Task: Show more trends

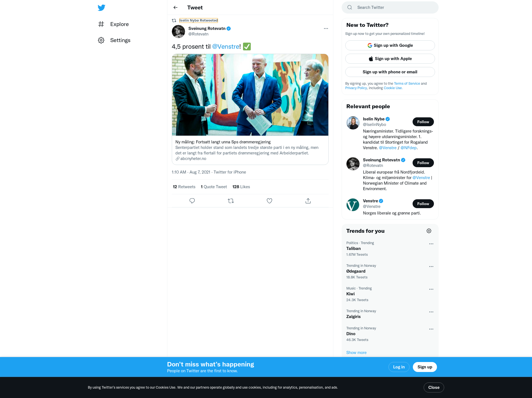Action: tap(356, 353)
